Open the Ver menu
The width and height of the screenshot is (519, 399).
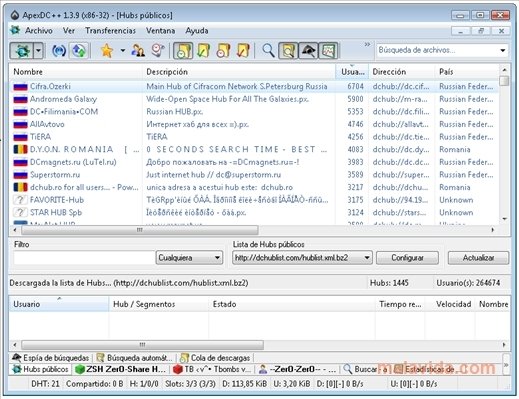point(69,31)
